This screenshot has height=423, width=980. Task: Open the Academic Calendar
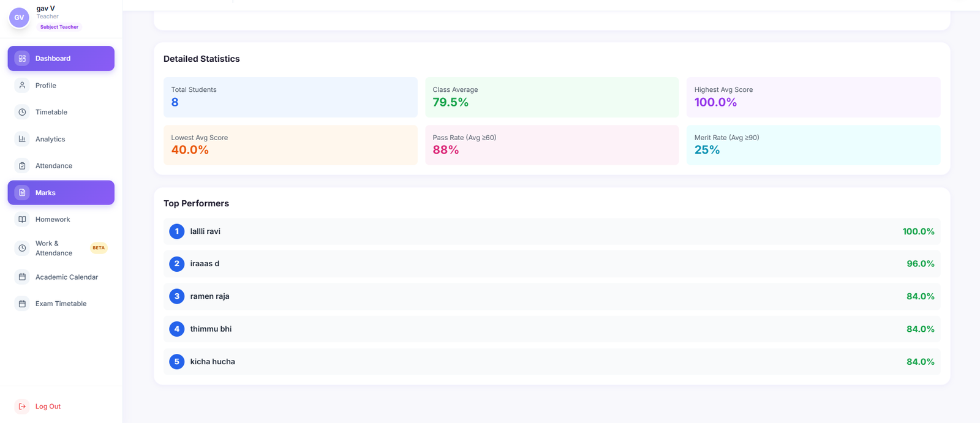pos(61,277)
